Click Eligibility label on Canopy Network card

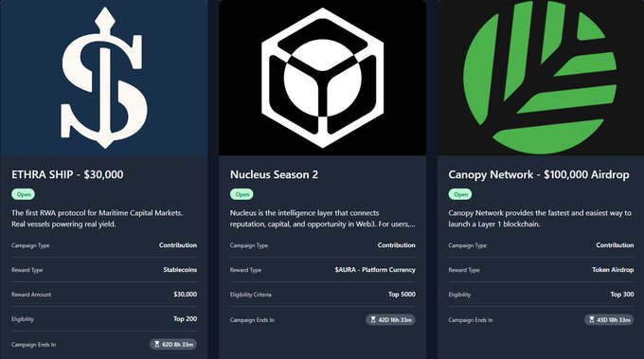coord(459,295)
